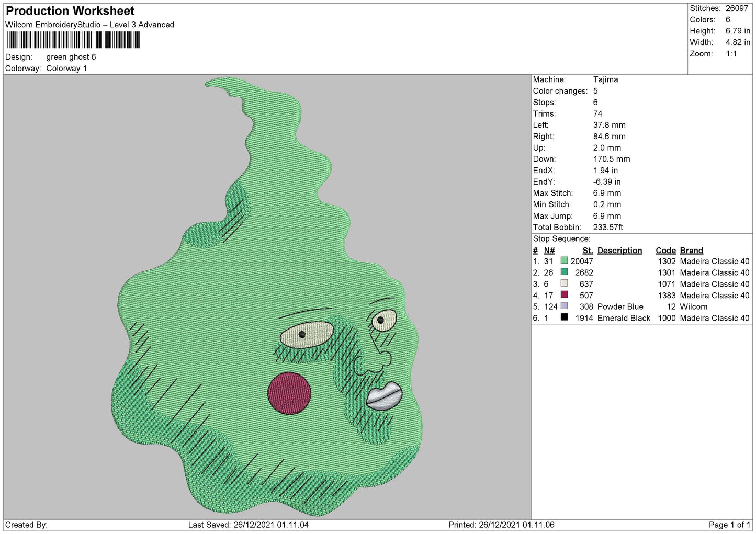Viewport: 756px width, 534px height.
Task: Click the Emerald Black color swatch
Action: pyautogui.click(x=564, y=317)
